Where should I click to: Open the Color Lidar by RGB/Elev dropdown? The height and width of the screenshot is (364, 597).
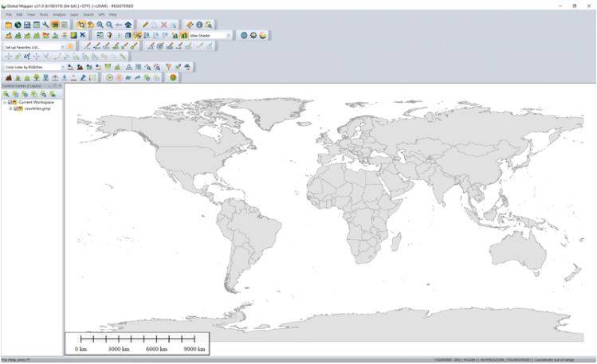click(x=62, y=67)
